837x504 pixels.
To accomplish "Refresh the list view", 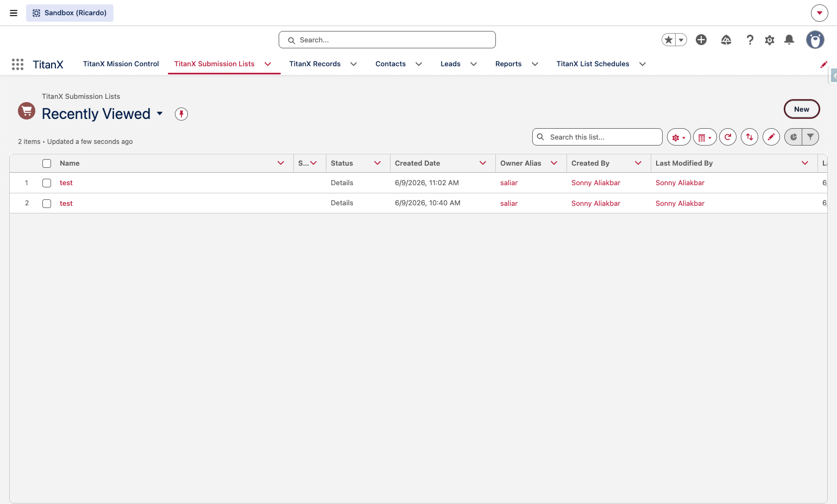I will pyautogui.click(x=728, y=137).
